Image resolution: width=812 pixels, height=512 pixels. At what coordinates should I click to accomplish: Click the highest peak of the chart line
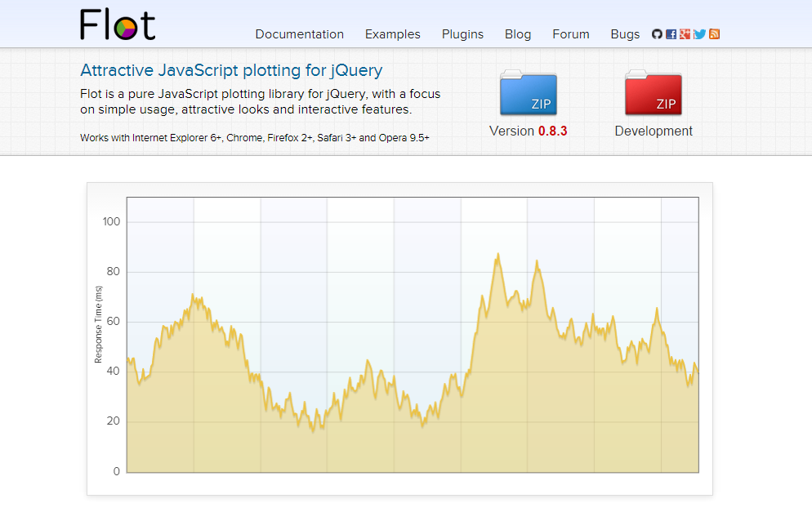pyautogui.click(x=497, y=255)
